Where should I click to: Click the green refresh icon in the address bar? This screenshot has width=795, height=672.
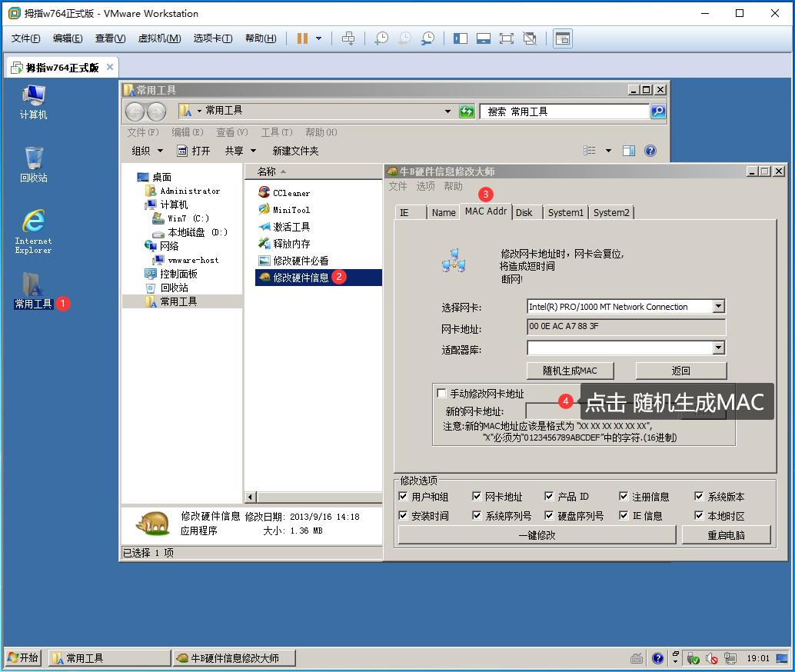[467, 111]
